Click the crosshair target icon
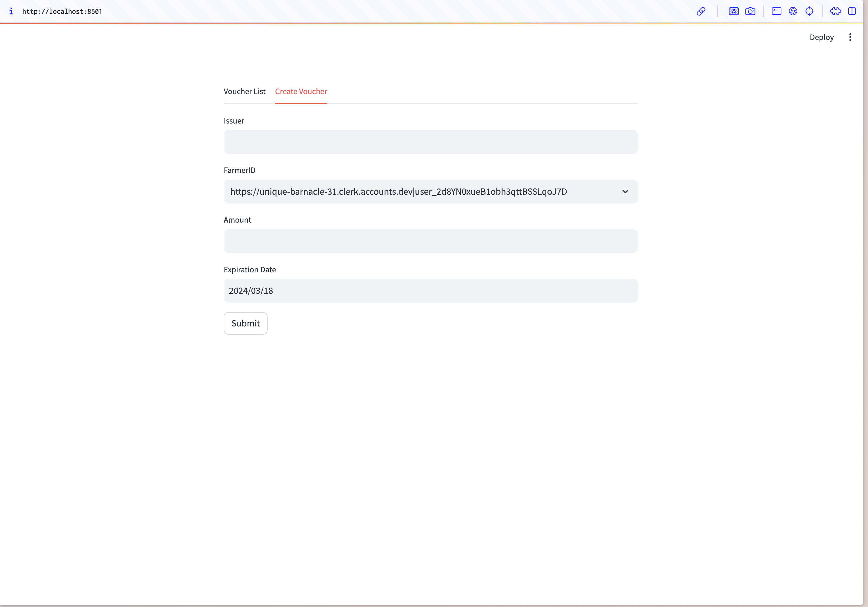 point(809,11)
